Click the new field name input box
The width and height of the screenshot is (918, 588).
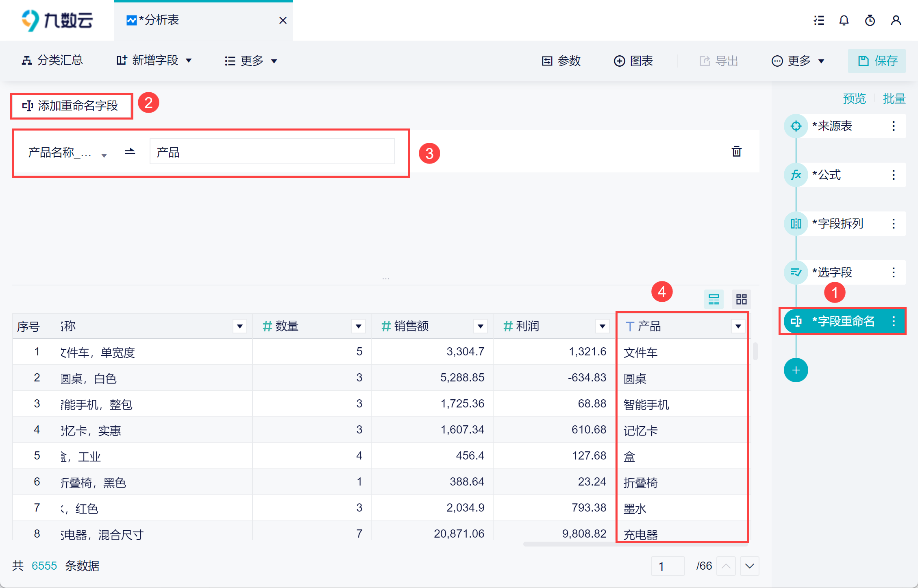coord(272,152)
